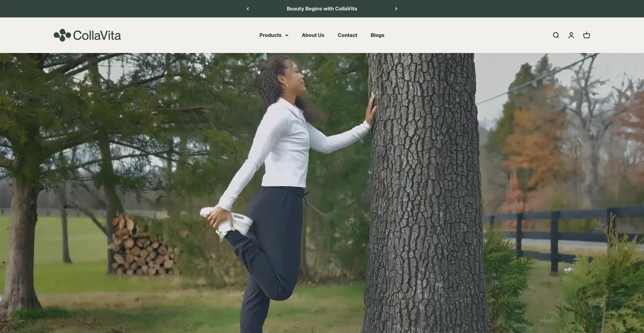
Task: Click the 'Beauty Begins with CollaVita' announcement
Action: pos(322,9)
